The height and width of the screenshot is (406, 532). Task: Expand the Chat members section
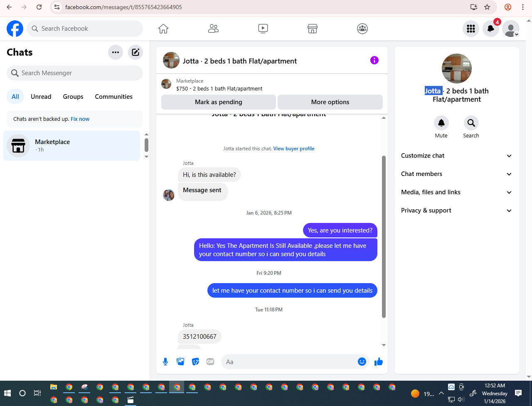tap(456, 174)
